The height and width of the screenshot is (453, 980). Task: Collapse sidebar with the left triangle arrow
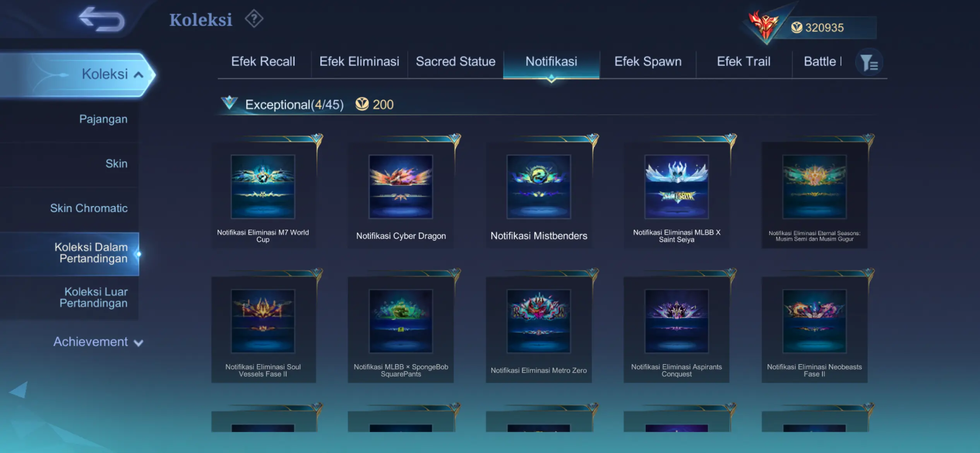(18, 390)
